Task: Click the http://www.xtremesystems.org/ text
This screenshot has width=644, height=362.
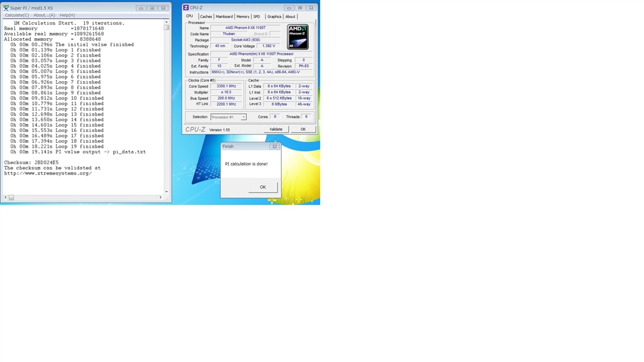Action: (x=48, y=173)
